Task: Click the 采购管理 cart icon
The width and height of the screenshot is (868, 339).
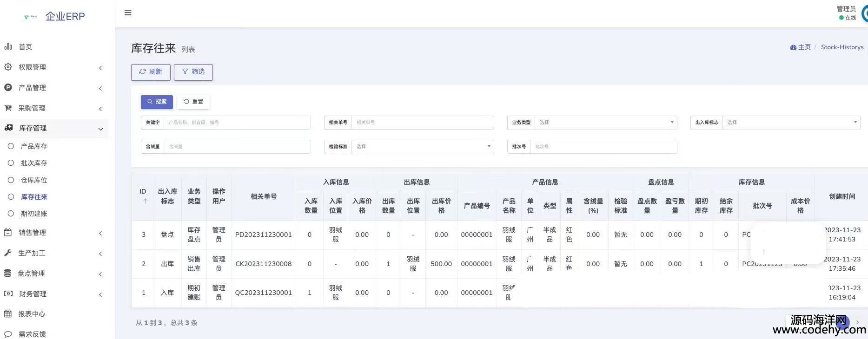Action: pyautogui.click(x=8, y=108)
